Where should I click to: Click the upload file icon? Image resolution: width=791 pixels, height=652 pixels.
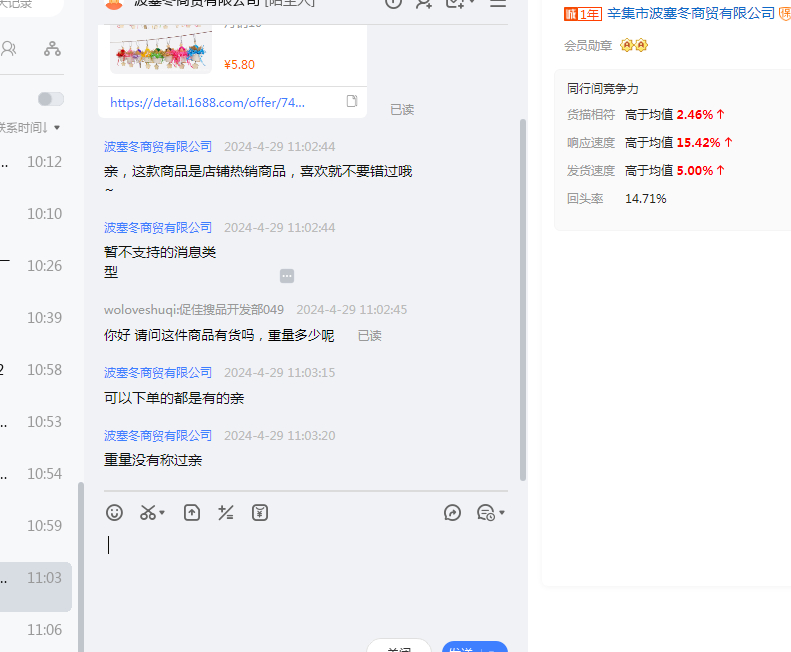tap(192, 513)
